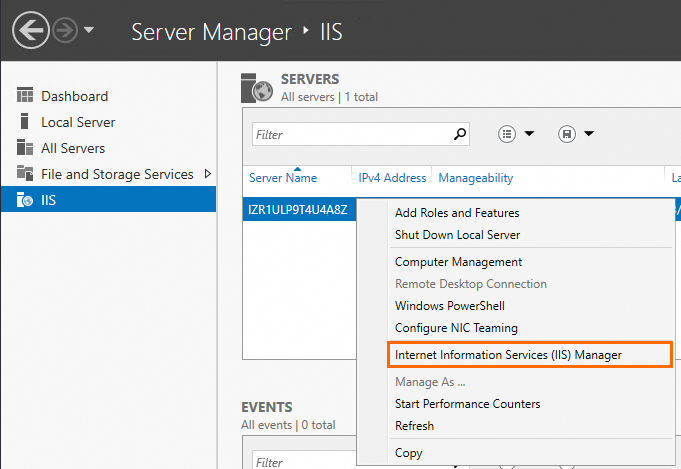Viewport: 681px width, 469px height.
Task: Click the Dashboard icon in sidebar
Action: pyautogui.click(x=25, y=96)
